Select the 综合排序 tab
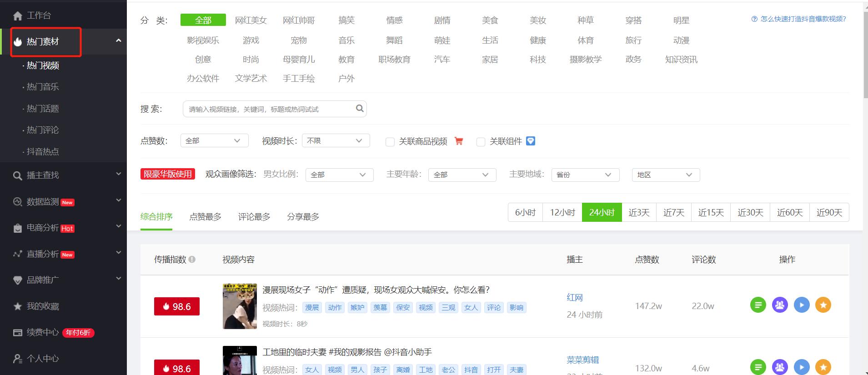This screenshot has width=868, height=375. coord(156,217)
